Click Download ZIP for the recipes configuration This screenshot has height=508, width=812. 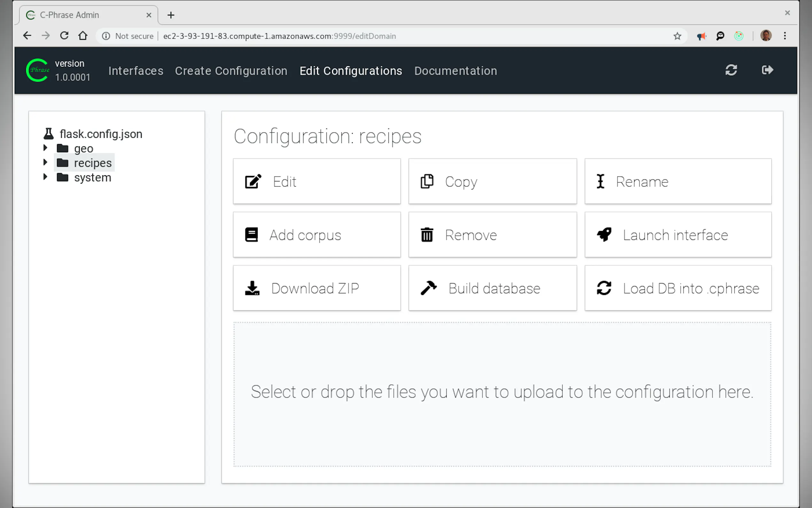point(316,288)
